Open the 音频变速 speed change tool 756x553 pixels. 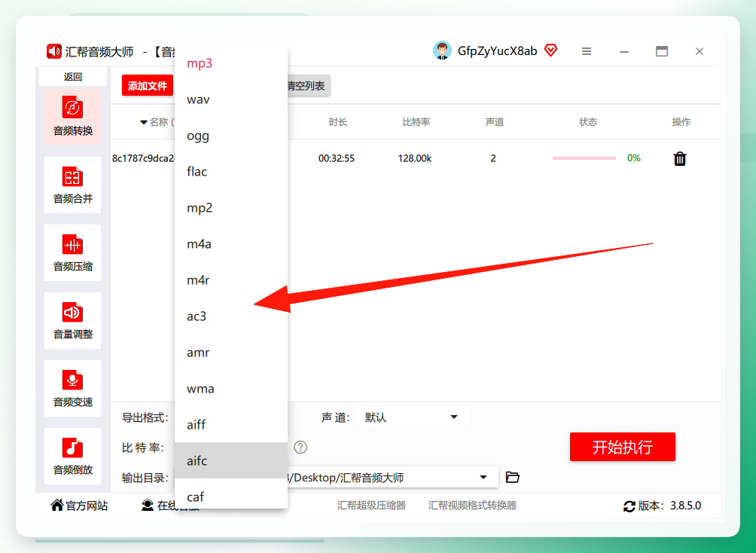pos(72,388)
